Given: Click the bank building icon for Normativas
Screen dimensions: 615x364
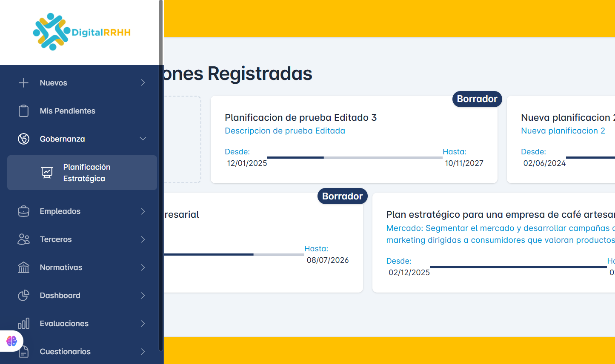Looking at the screenshot, I should [24, 267].
